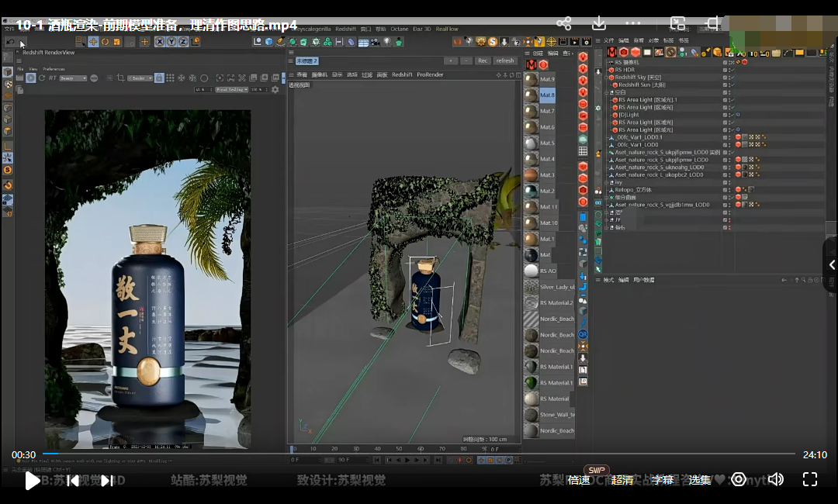The height and width of the screenshot is (504, 838).
Task: Open the RealFlow menu in the top menu bar
Action: pos(447,29)
